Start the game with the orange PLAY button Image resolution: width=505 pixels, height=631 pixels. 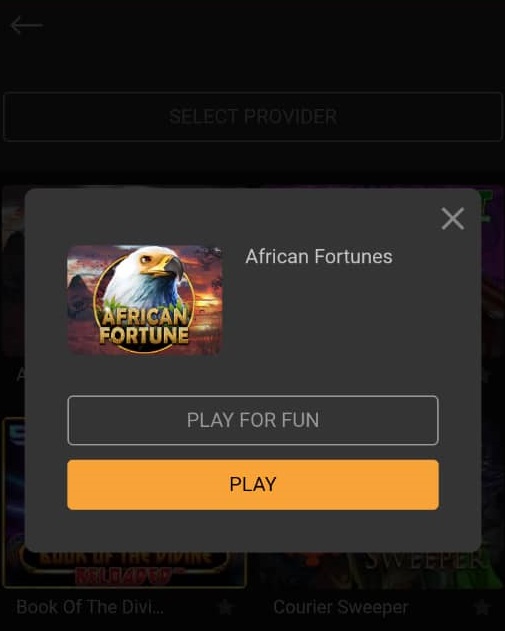(253, 485)
